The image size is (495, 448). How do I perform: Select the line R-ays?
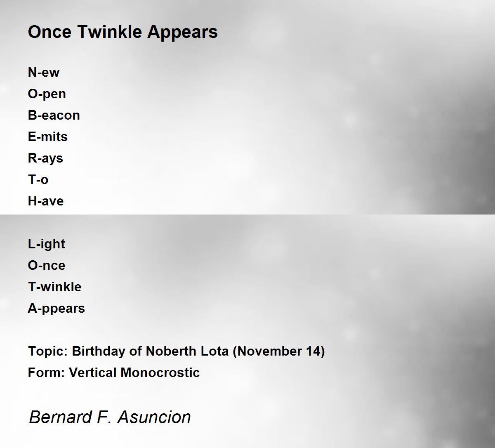pos(45,158)
